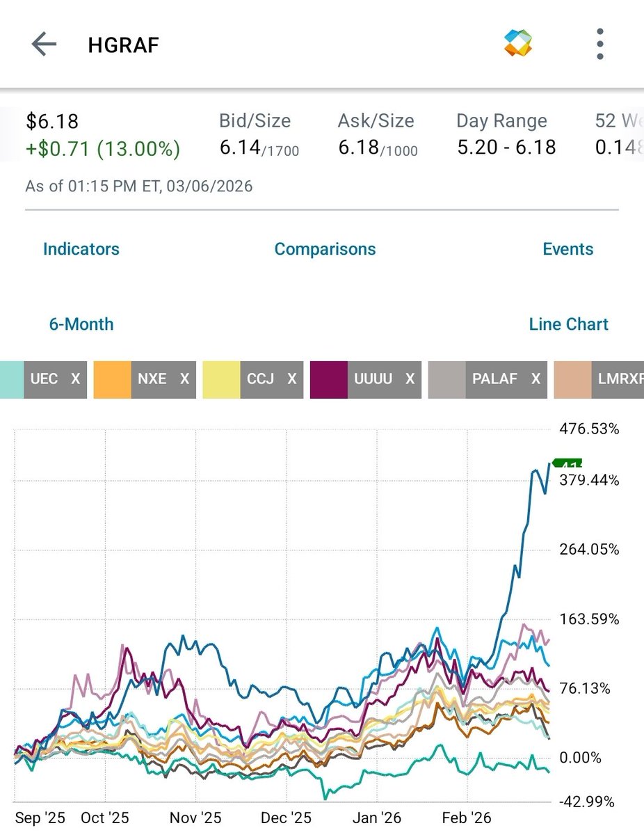
Task: Click the 264.05% axis label
Action: (589, 550)
